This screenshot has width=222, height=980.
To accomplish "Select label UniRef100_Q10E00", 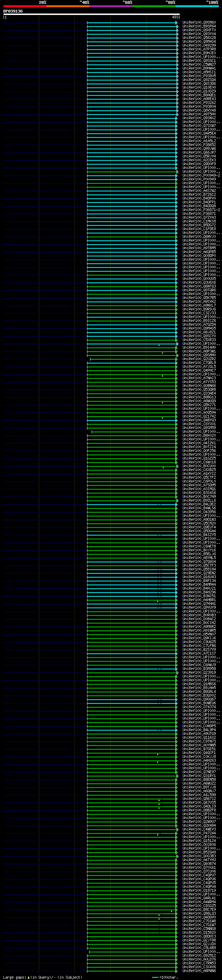I will tap(199, 88).
